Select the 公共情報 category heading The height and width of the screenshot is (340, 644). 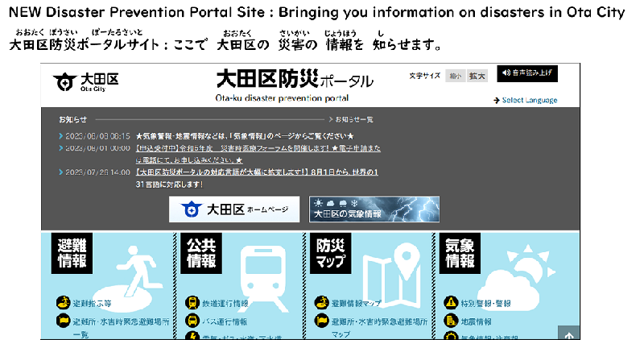201,253
